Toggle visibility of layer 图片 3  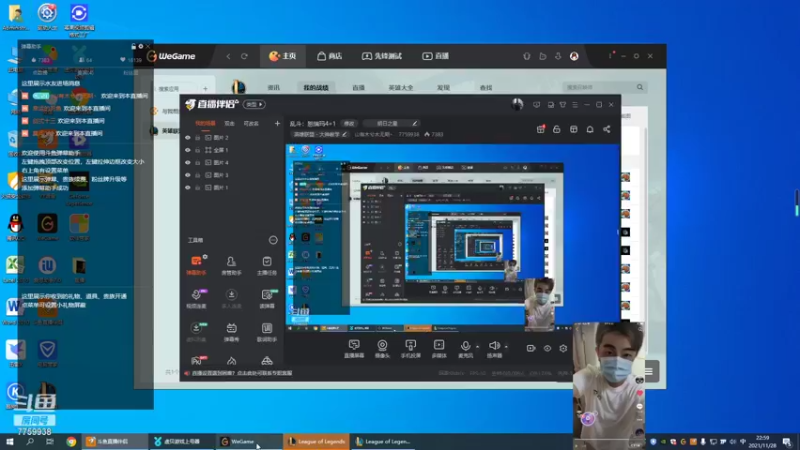[x=188, y=175]
